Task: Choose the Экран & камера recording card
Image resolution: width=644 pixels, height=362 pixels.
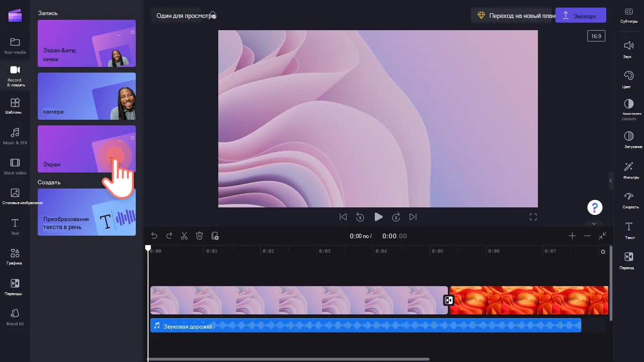Action: [x=87, y=43]
